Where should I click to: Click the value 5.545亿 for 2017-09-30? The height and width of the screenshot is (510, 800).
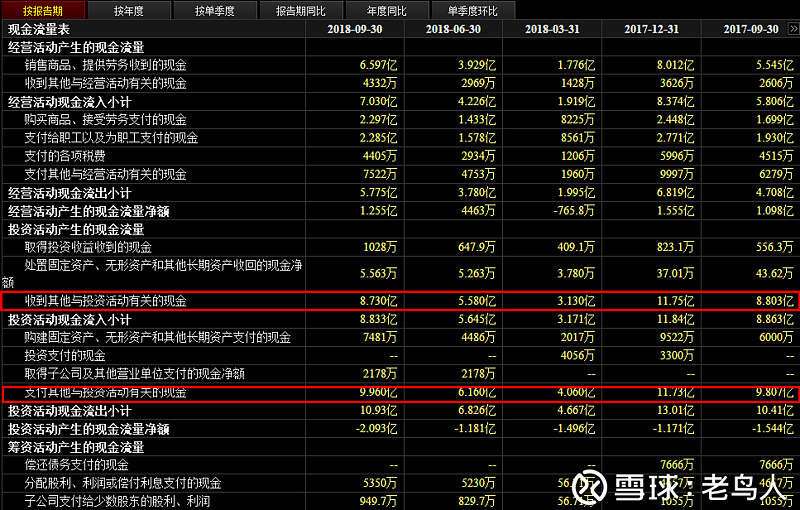click(x=774, y=65)
